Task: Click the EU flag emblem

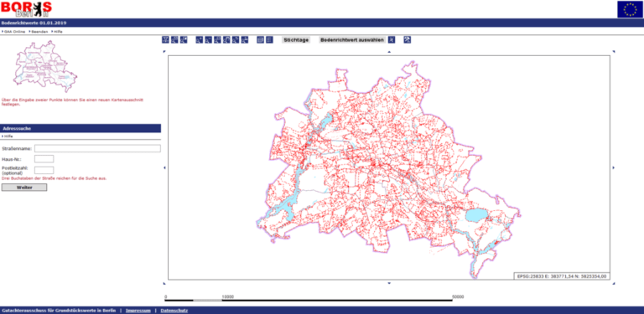Action: pos(630,9)
